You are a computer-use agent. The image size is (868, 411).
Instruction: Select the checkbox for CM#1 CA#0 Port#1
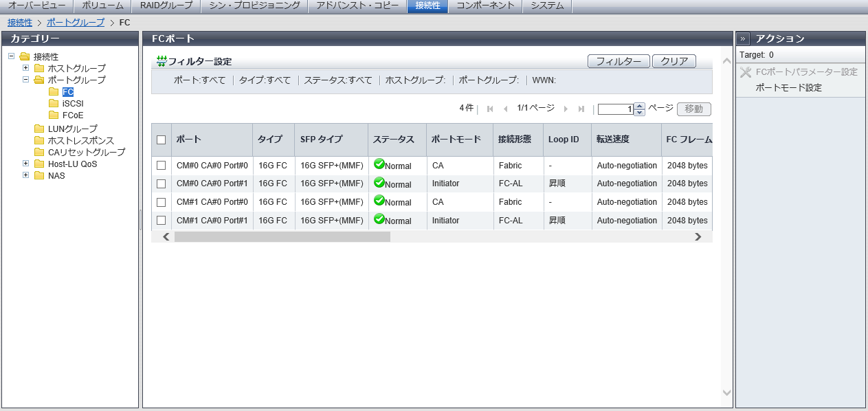162,221
